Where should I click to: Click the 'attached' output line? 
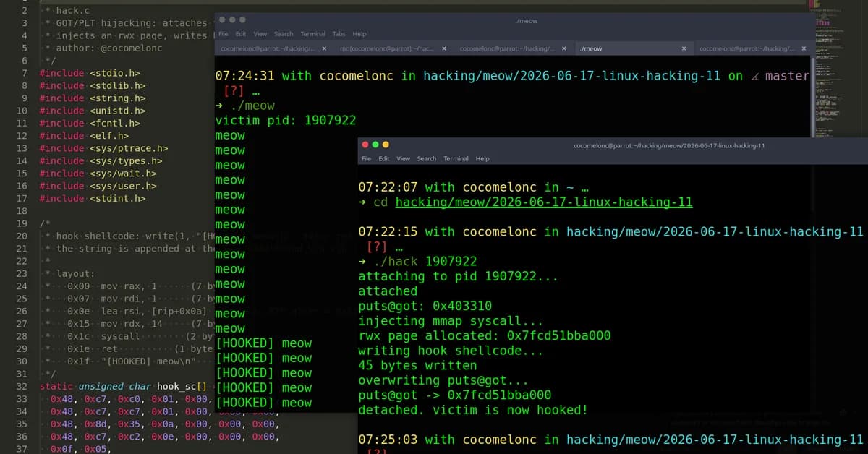point(388,291)
